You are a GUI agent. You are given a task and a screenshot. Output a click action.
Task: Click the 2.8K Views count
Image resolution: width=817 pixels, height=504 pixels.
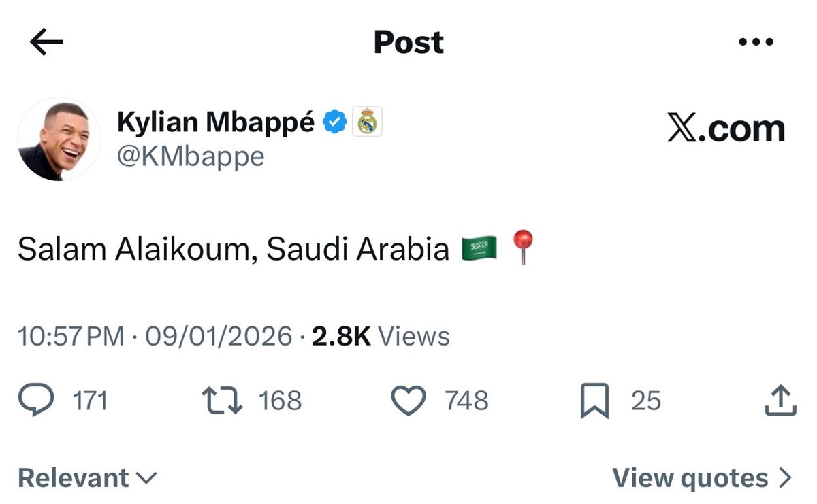381,337
